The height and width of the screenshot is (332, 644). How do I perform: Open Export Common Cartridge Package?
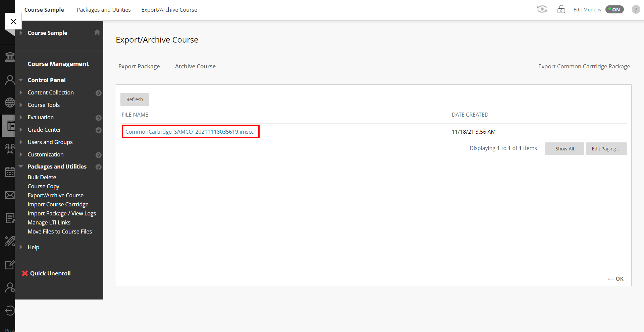584,66
